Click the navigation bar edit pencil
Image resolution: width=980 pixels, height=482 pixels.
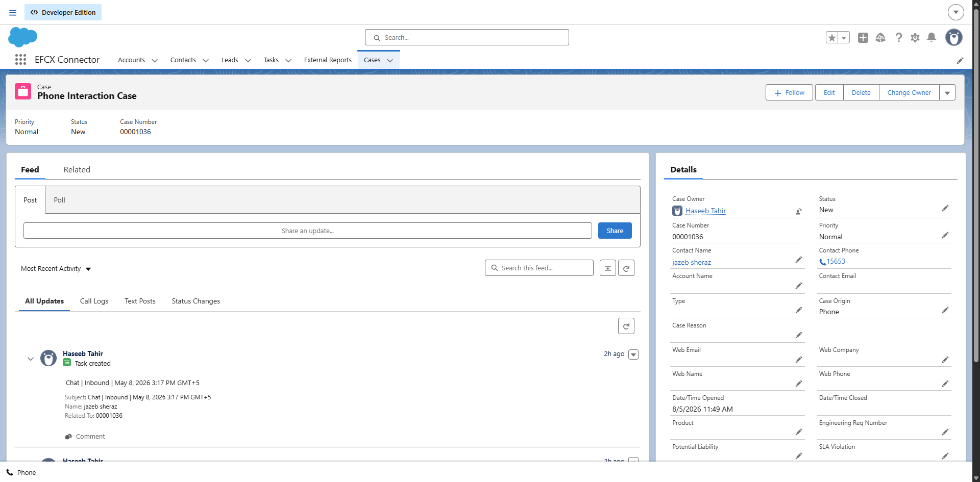click(x=960, y=60)
